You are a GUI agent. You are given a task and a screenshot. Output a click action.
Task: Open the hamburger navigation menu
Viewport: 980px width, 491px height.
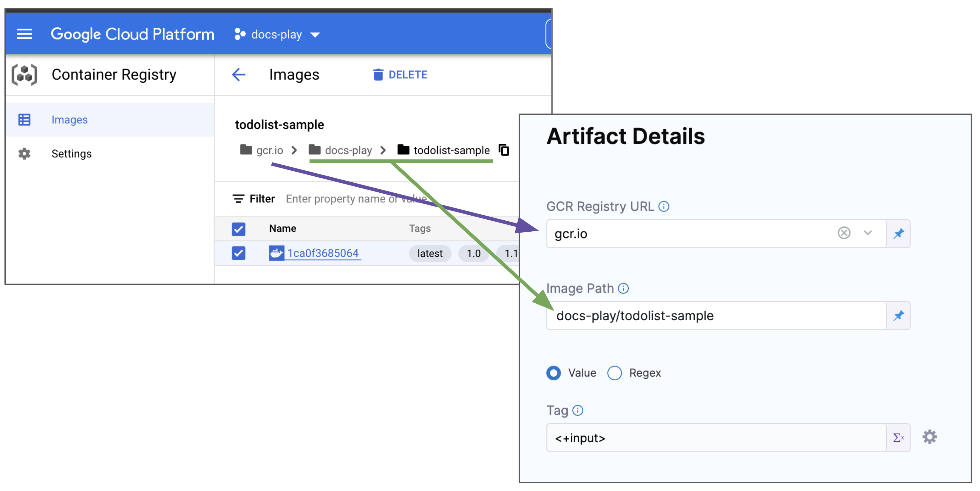(x=24, y=34)
